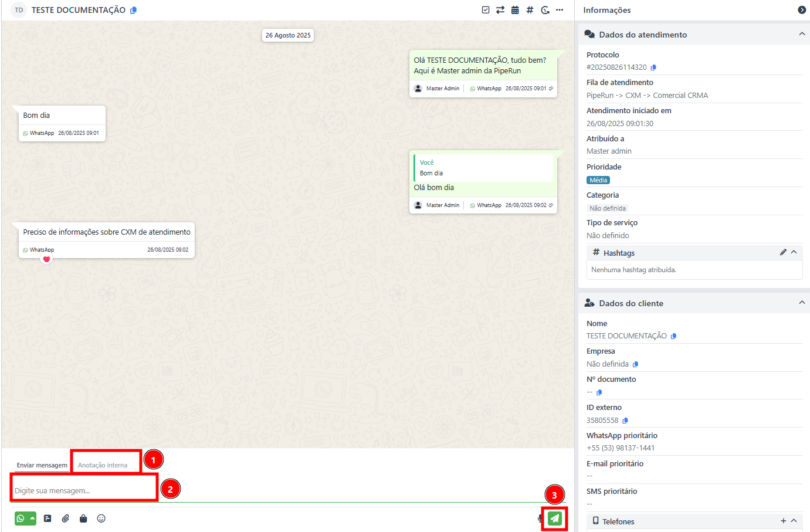810x532 pixels.
Task: Open the emoji picker
Action: pos(101,519)
